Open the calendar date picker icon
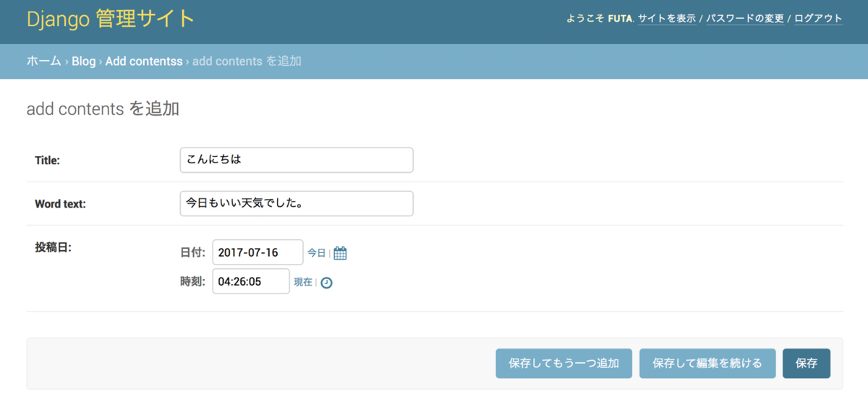 pyautogui.click(x=340, y=253)
